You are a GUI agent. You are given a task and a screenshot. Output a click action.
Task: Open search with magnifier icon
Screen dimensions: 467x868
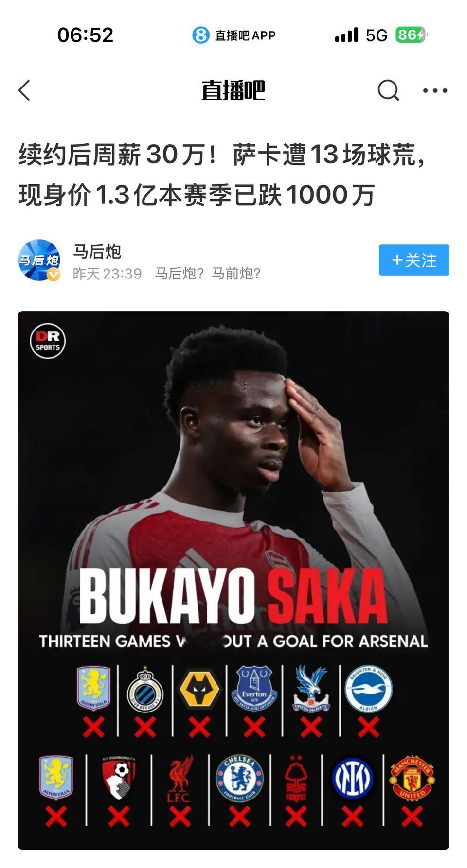pos(388,90)
